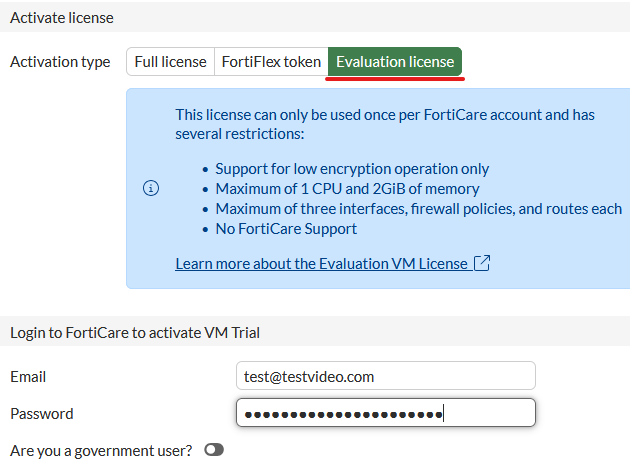Click the Activate license section header
Screen dimensions: 630x466
[62, 18]
